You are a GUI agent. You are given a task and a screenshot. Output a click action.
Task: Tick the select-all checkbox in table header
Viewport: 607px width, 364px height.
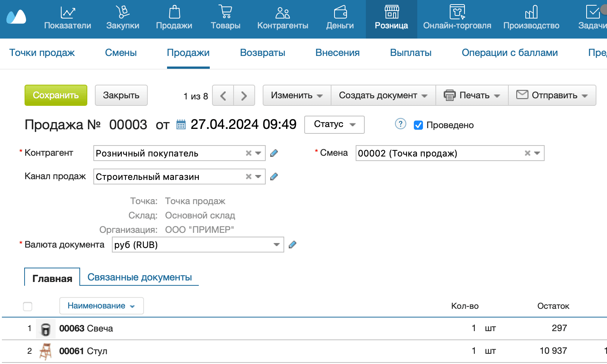tap(28, 306)
